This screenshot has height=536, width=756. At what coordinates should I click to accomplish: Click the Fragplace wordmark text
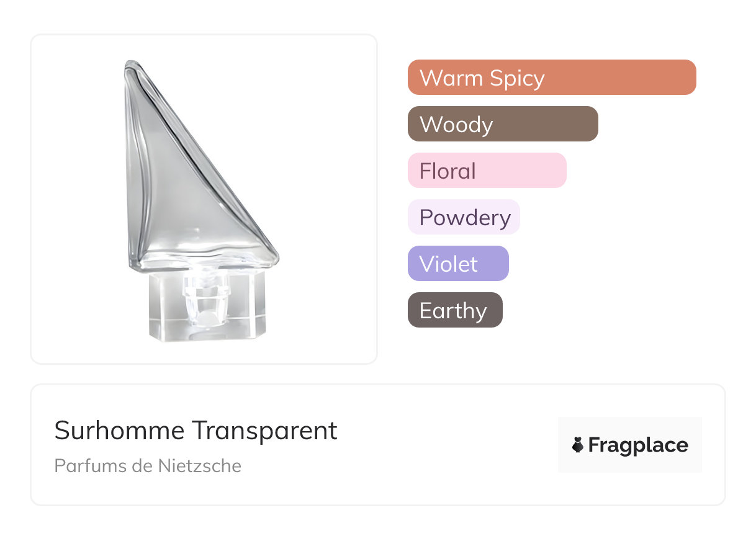[638, 445]
